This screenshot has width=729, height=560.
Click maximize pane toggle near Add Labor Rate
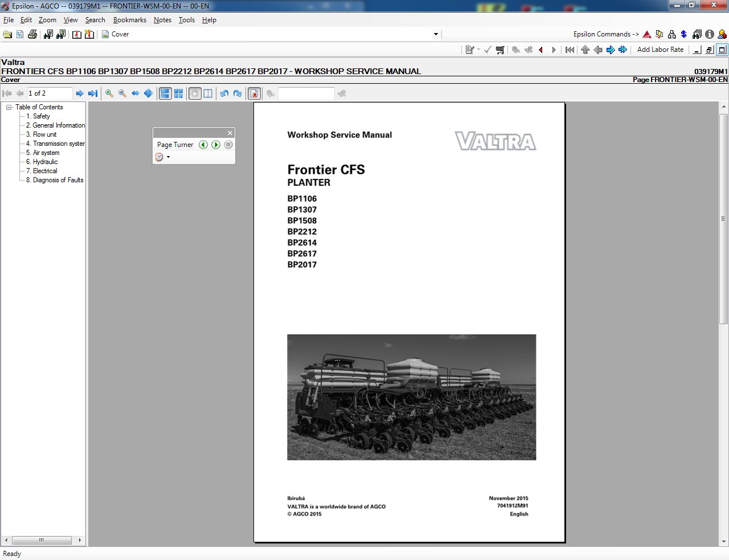pos(722,50)
